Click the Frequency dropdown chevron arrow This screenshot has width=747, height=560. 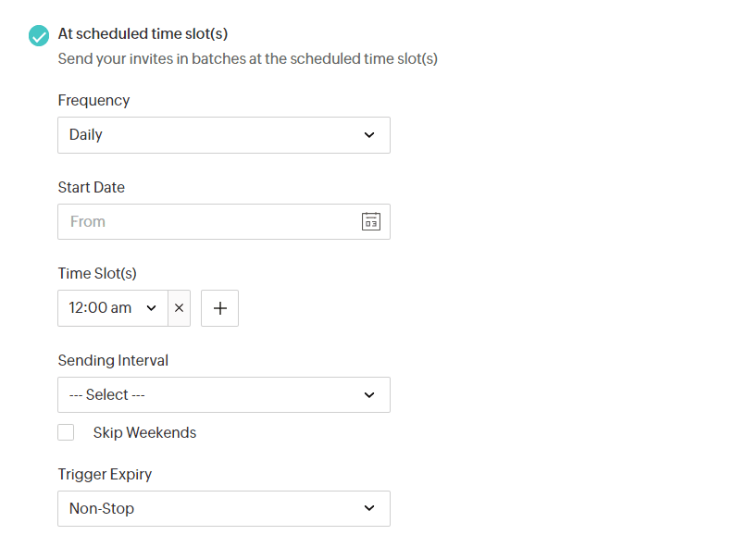[369, 135]
